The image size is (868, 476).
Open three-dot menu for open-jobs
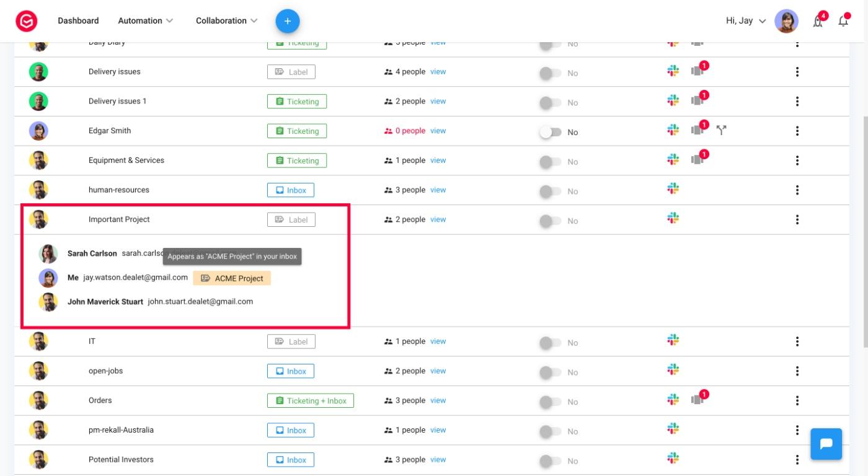(797, 371)
